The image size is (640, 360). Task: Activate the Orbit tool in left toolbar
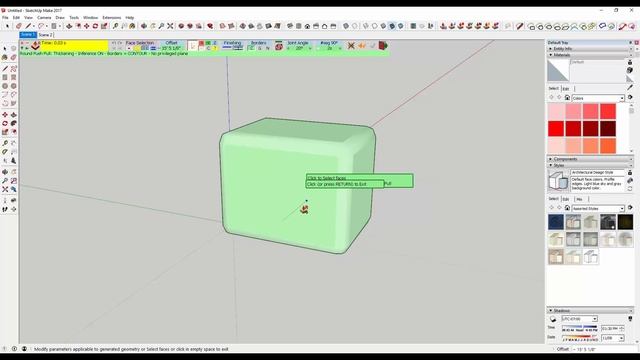[x=5, y=172]
